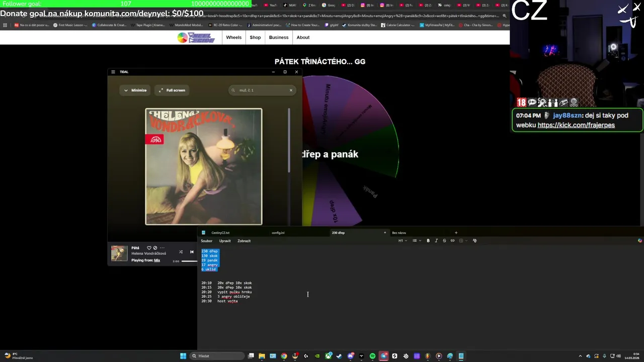Skip to the previous track in TIDAL
The width and height of the screenshot is (644, 362).
192,252
